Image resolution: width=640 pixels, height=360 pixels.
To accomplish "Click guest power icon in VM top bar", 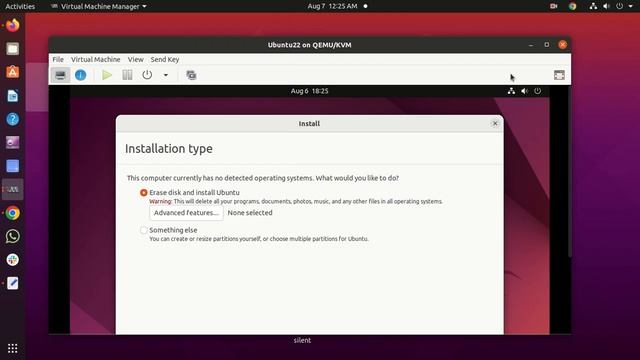I will coord(538,91).
